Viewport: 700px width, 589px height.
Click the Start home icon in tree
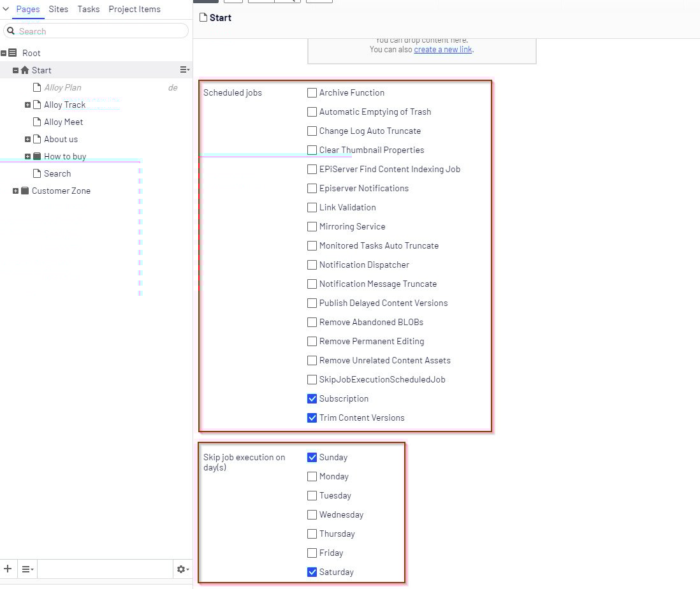click(x=25, y=70)
